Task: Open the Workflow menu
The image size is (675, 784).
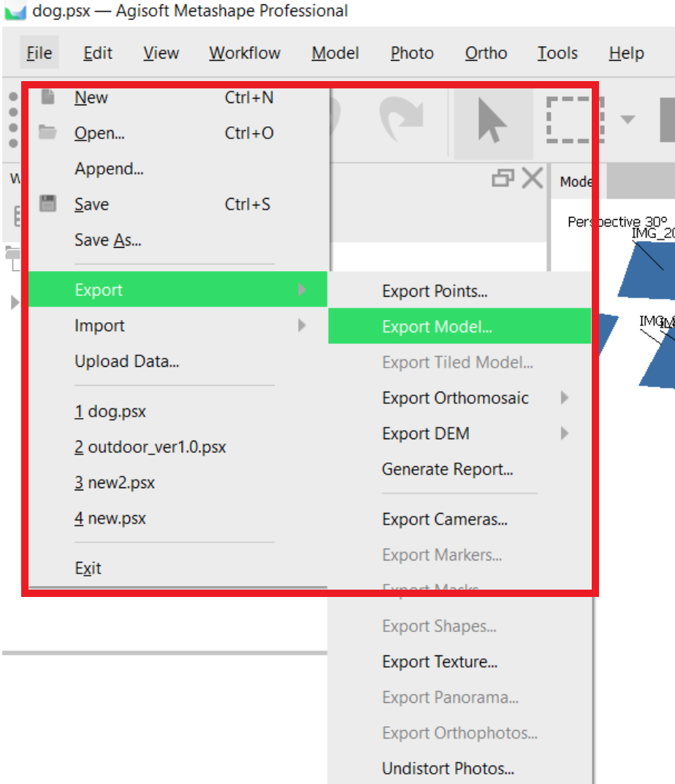Action: [244, 53]
